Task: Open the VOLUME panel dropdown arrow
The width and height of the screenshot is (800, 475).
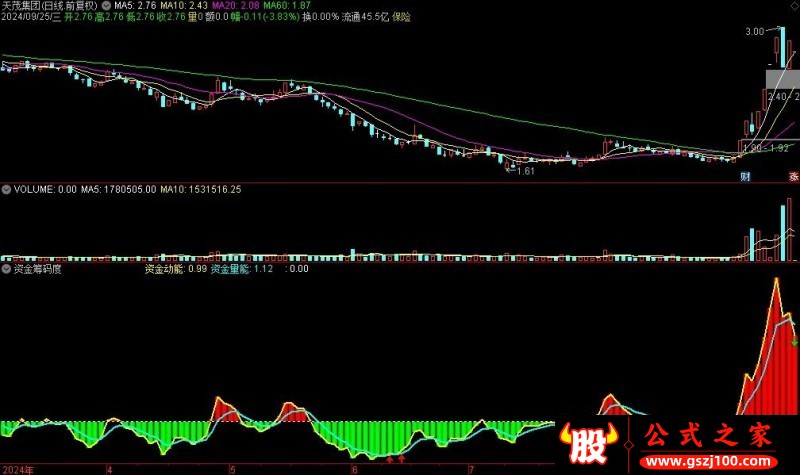Action: tap(6, 189)
